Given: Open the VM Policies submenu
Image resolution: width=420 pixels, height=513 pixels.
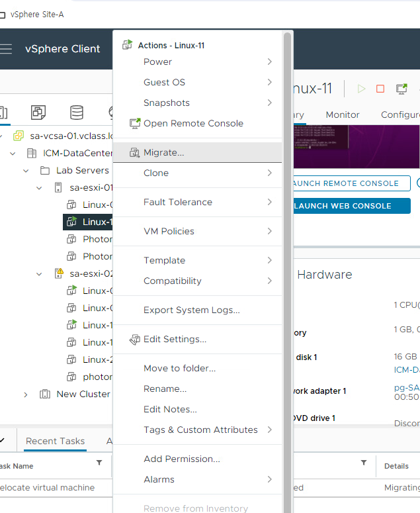Looking at the screenshot, I should pyautogui.click(x=197, y=231).
